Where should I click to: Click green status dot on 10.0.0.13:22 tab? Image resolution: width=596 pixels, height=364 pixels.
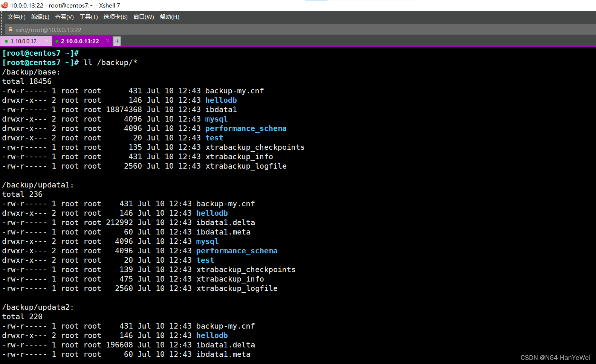coord(57,41)
